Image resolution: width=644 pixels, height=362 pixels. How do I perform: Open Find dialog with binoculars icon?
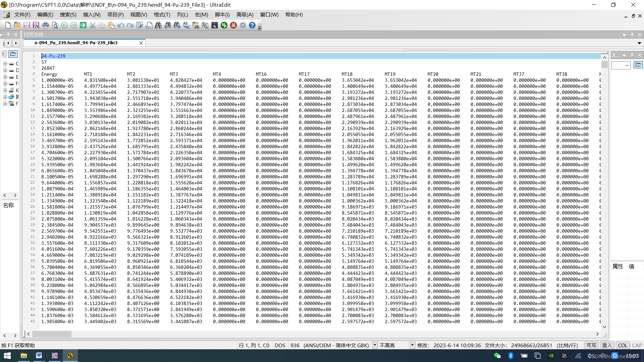pyautogui.click(x=158, y=25)
